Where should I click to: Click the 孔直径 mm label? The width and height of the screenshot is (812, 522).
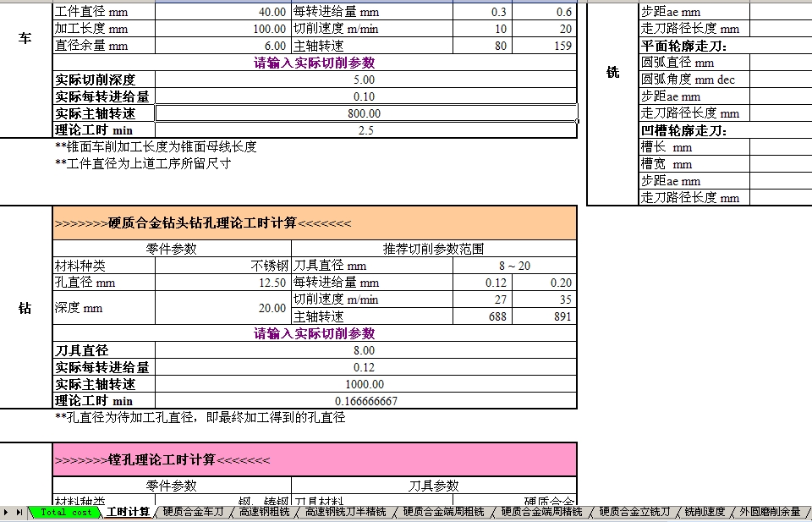point(103,283)
